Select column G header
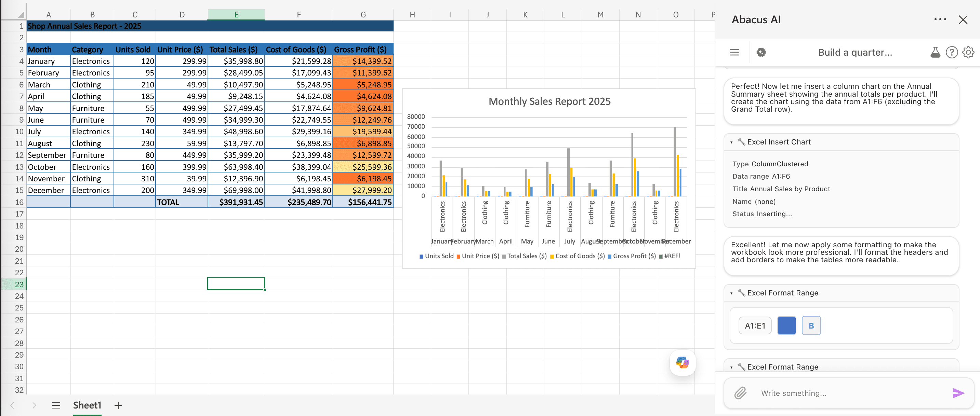980x416 pixels. pos(363,15)
